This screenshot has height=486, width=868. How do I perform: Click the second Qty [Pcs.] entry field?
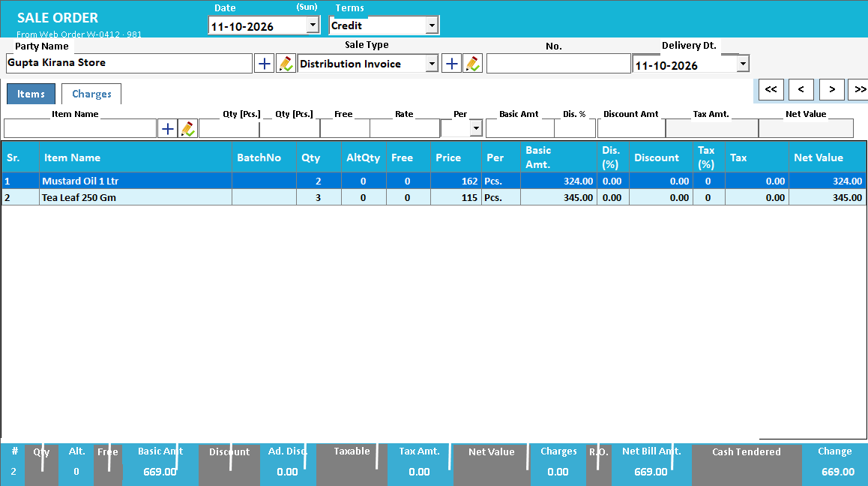pos(289,129)
